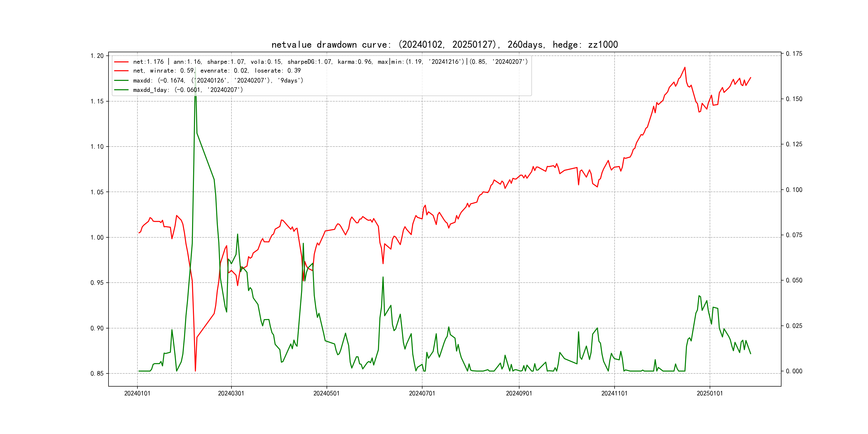This screenshot has height=434, width=868.
Task: Click the 20240301 x-axis date label
Action: 231,394
